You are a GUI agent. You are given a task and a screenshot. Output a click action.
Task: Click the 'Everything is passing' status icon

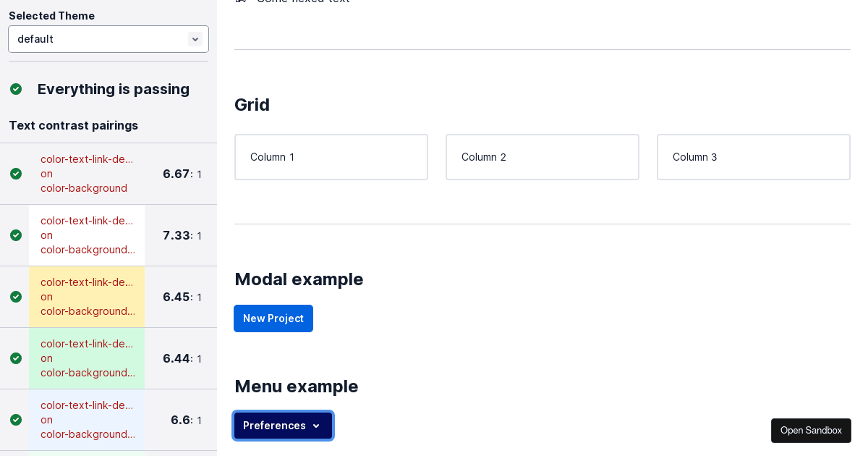[16, 89]
